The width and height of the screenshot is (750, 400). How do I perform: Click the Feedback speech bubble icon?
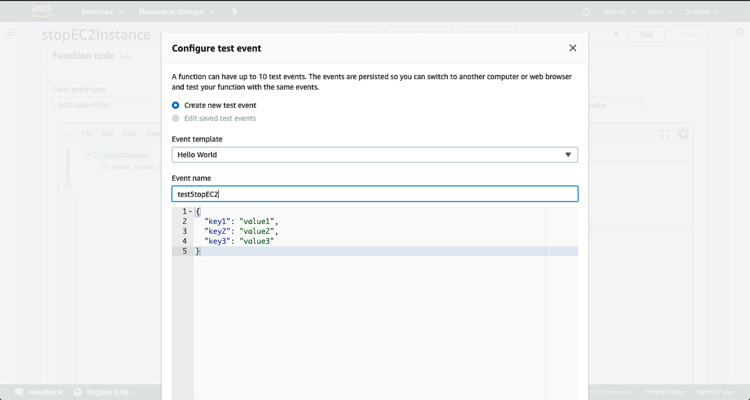coord(18,392)
